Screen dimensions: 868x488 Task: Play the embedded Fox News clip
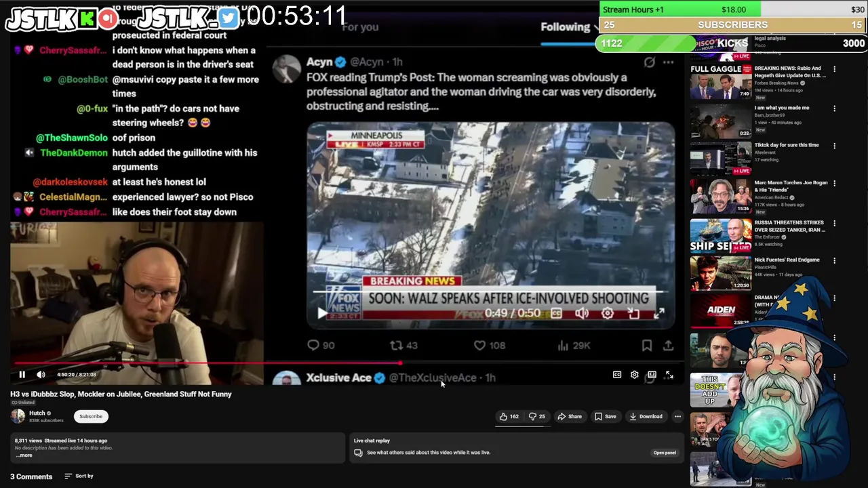pos(321,313)
